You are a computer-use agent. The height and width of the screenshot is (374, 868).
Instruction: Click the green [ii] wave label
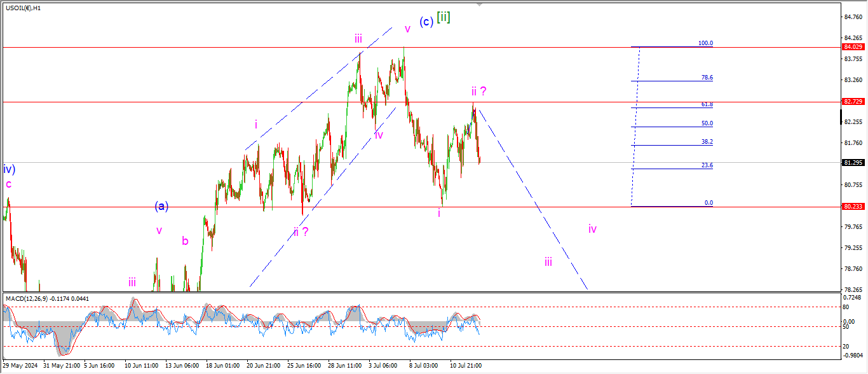click(x=444, y=17)
